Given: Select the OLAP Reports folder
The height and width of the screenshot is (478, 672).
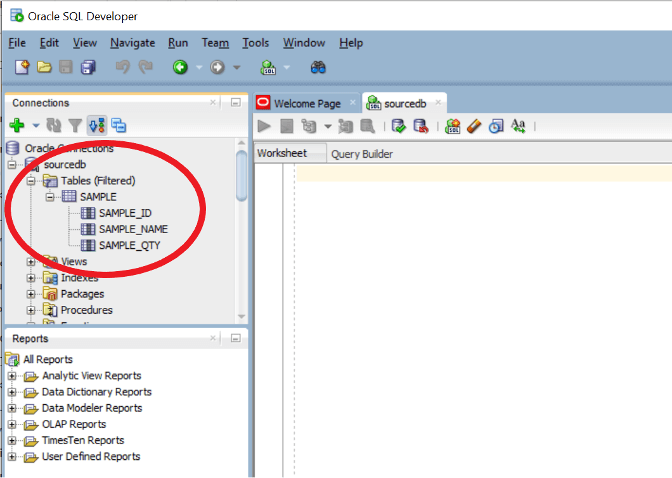Looking at the screenshot, I should point(65,424).
